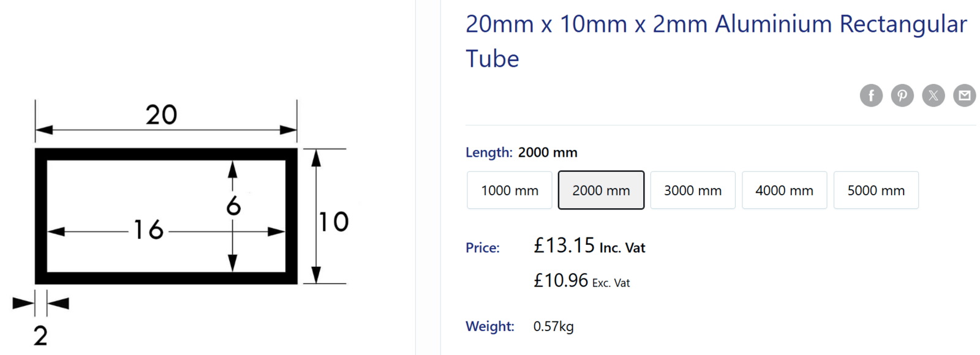Click the 10 height dimension label
The height and width of the screenshot is (355, 980).
tap(334, 222)
